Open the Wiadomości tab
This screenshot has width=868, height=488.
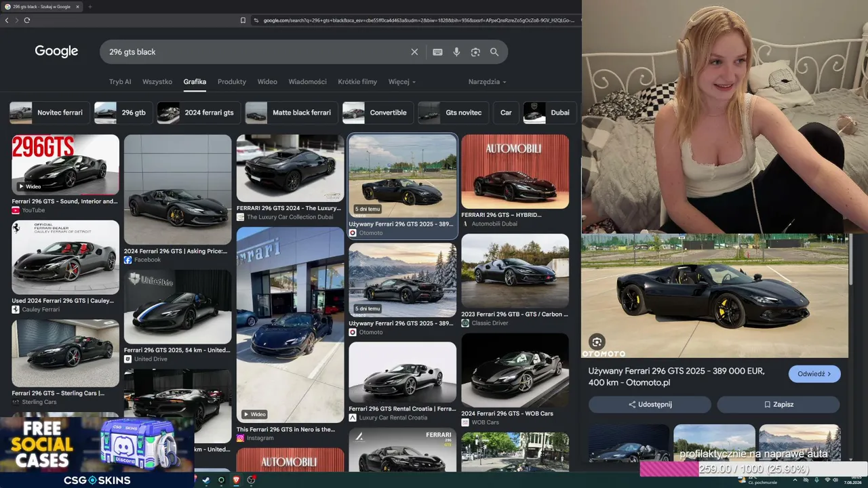(308, 82)
